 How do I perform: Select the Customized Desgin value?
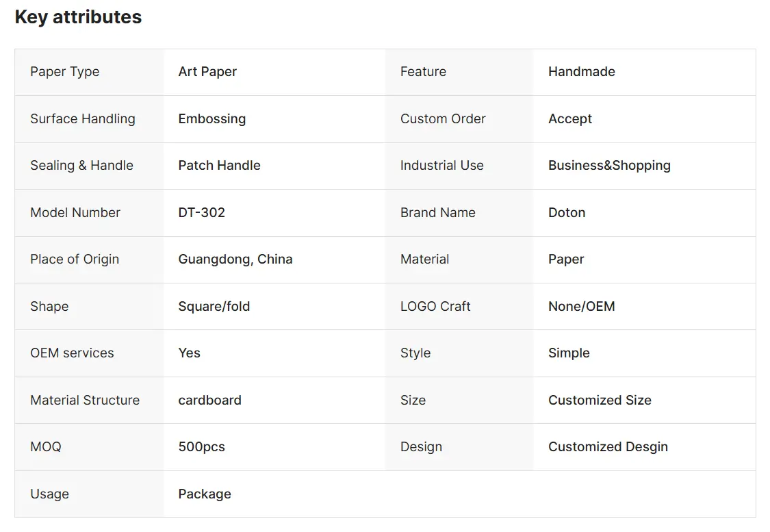[608, 447]
